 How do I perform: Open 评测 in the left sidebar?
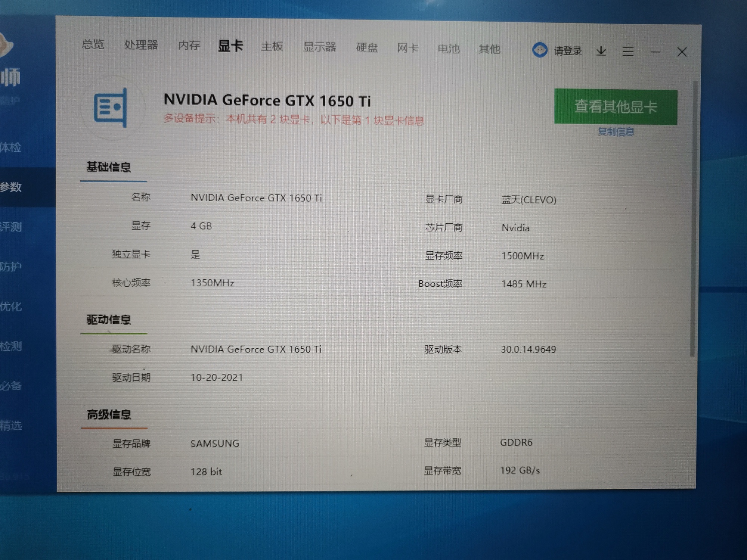pyautogui.click(x=10, y=227)
